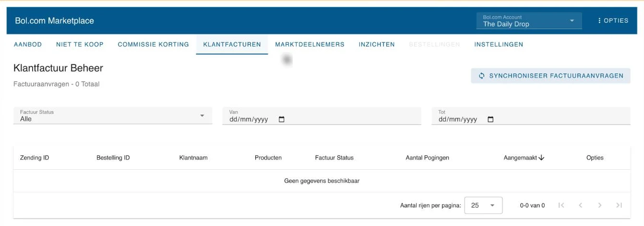
Task: Click the Aantal Pogingen column header
Action: point(428,158)
